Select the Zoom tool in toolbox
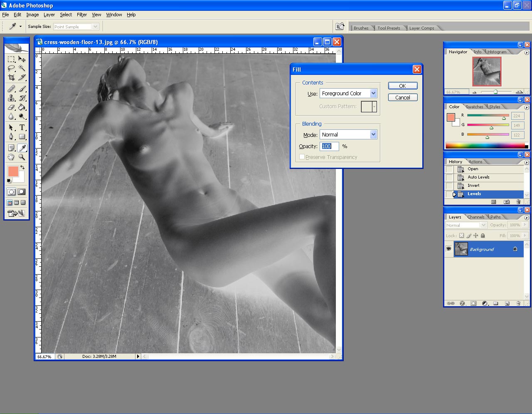 22,157
